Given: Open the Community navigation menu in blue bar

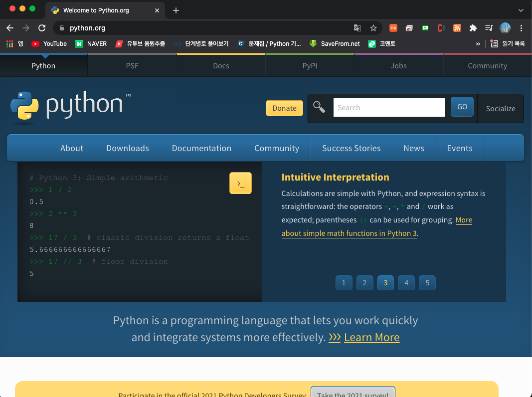Looking at the screenshot, I should (277, 148).
